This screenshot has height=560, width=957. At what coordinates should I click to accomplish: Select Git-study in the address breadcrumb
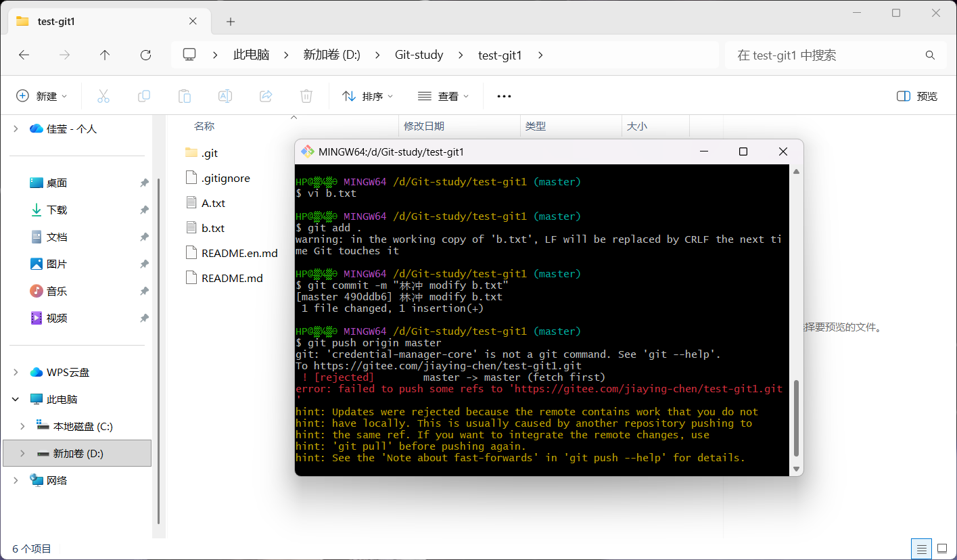(419, 55)
